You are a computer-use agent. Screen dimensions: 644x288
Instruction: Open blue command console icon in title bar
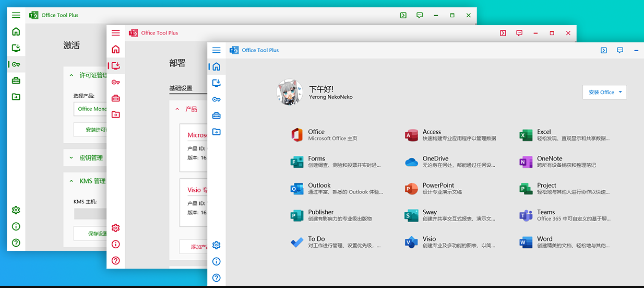(x=604, y=50)
